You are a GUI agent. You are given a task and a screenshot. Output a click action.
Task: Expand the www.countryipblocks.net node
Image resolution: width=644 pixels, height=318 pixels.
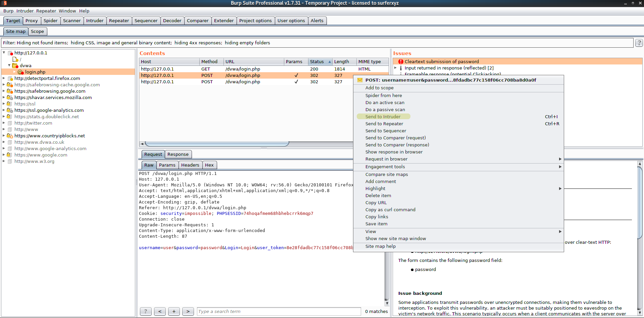point(4,135)
